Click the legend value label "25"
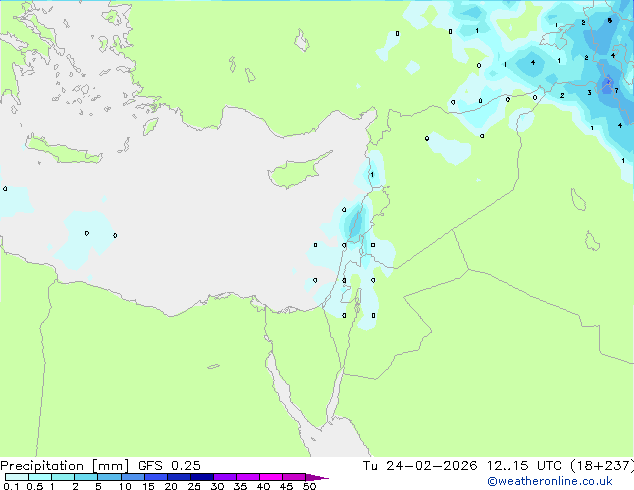 [x=194, y=486]
